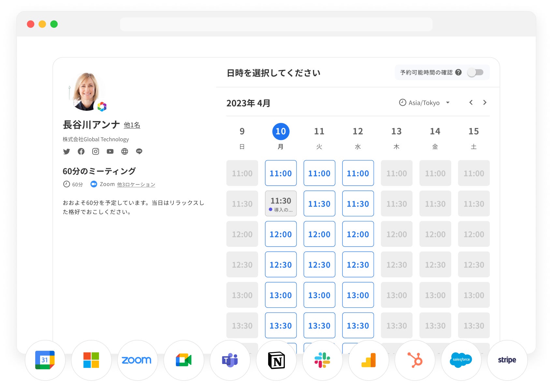552x392 pixels.
Task: Click the help question mark icon
Action: 458,72
